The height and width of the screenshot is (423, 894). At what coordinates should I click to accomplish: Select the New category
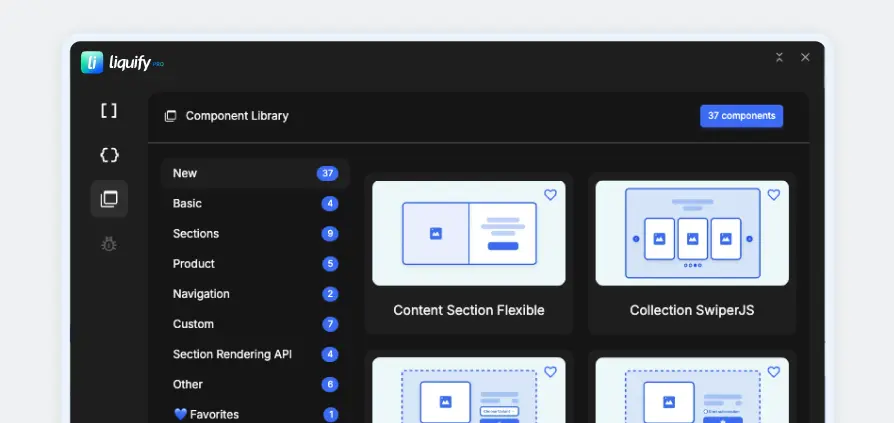click(255, 173)
